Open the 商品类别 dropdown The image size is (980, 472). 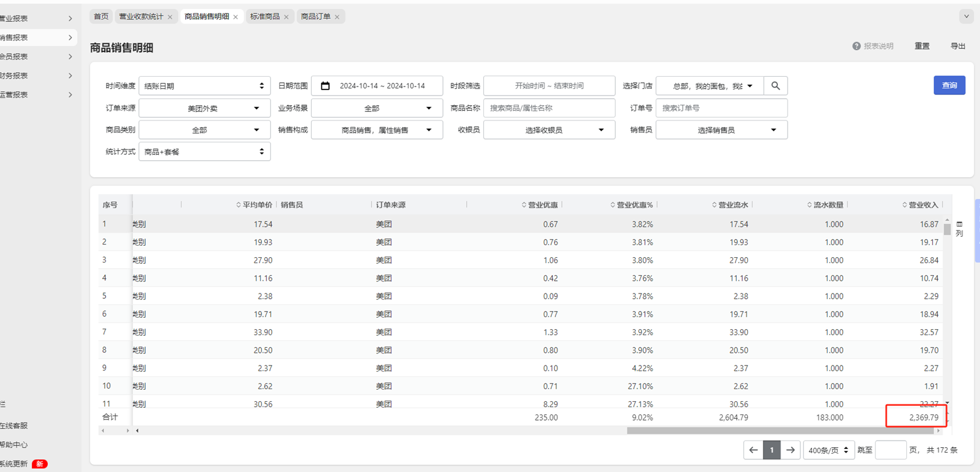tap(204, 130)
